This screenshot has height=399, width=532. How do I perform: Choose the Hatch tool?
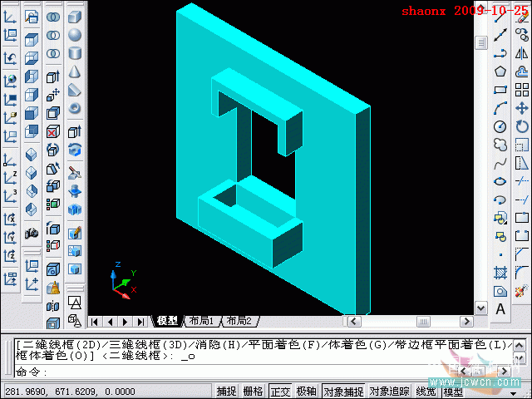(500, 273)
